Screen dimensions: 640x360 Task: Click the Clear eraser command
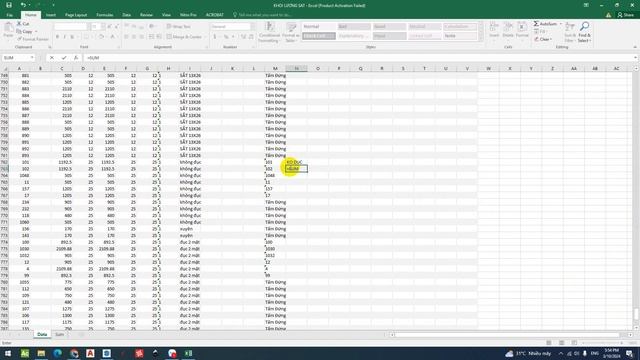[x=542, y=39]
